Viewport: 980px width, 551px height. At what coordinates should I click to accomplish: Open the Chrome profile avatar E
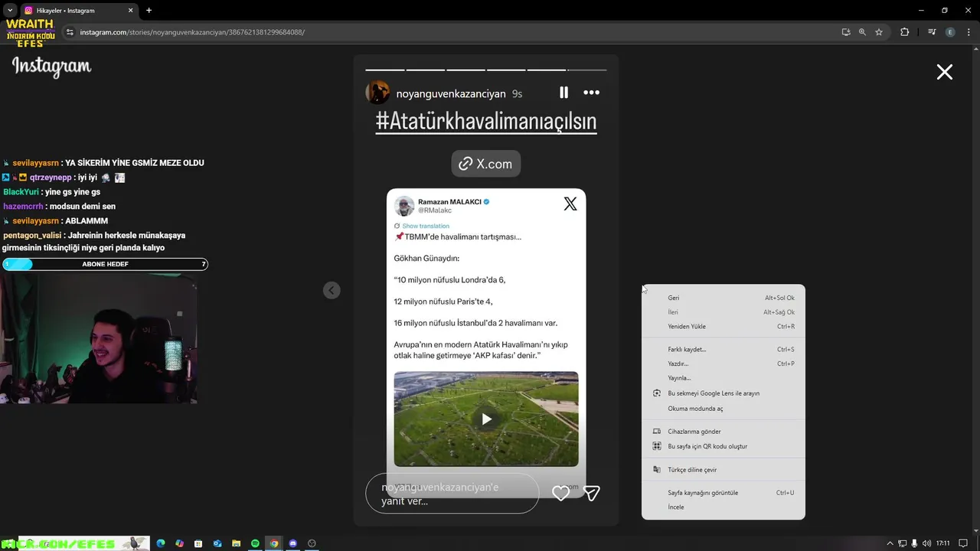(950, 32)
